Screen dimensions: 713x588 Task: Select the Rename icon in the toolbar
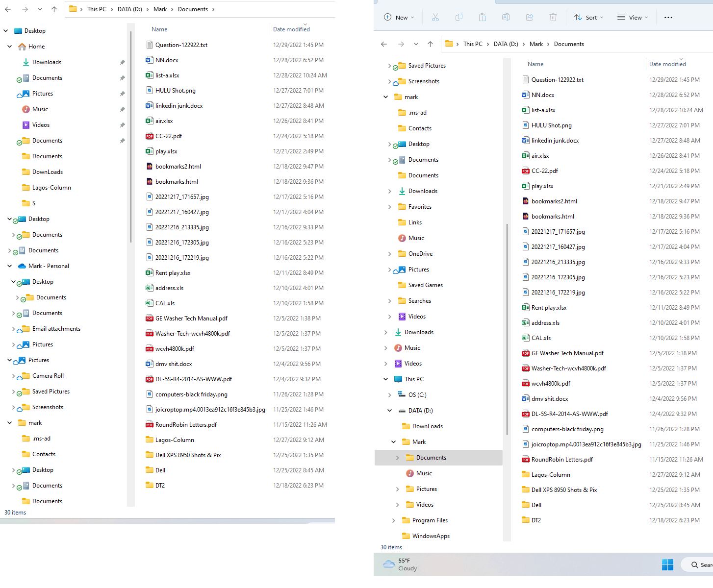click(506, 17)
